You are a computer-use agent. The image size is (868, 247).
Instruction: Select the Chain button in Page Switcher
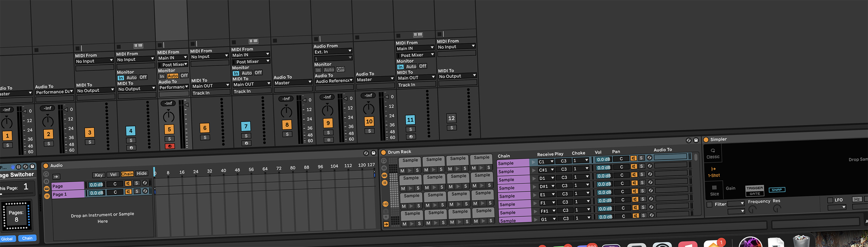tap(27, 238)
